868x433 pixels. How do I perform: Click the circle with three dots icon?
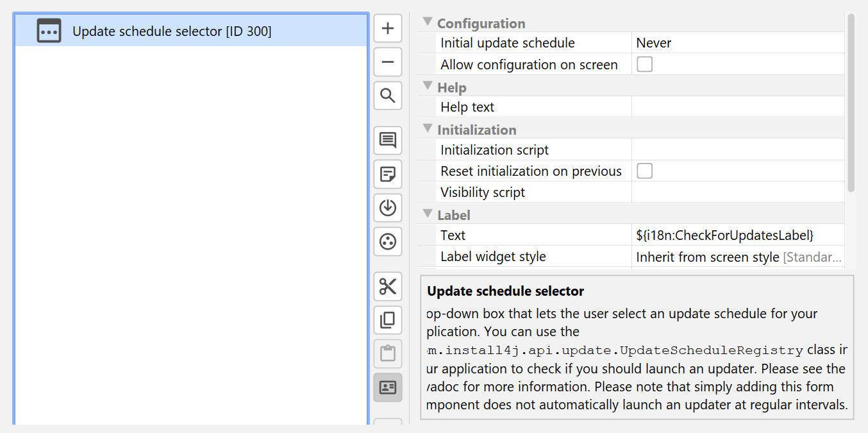coord(388,241)
